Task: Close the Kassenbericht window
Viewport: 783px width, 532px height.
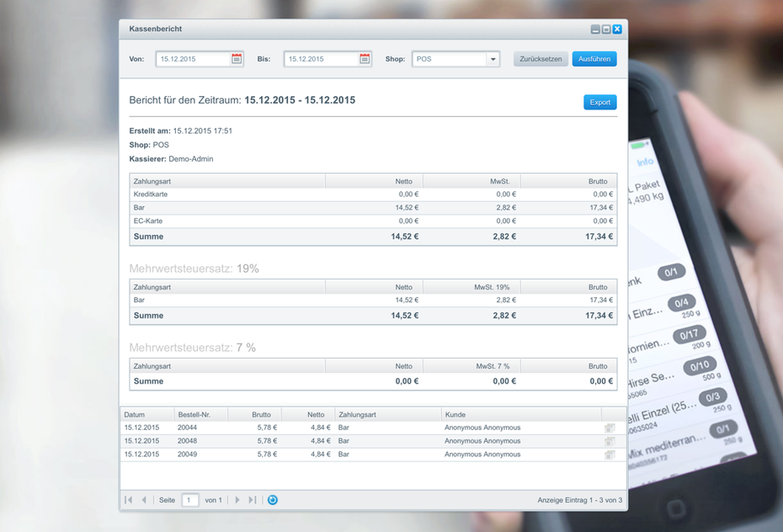Action: pyautogui.click(x=617, y=29)
